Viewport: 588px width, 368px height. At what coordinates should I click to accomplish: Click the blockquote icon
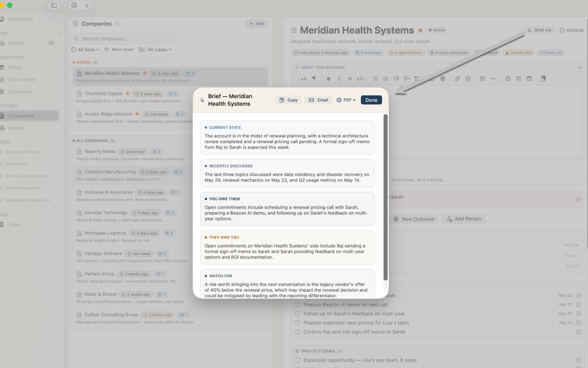click(x=483, y=79)
